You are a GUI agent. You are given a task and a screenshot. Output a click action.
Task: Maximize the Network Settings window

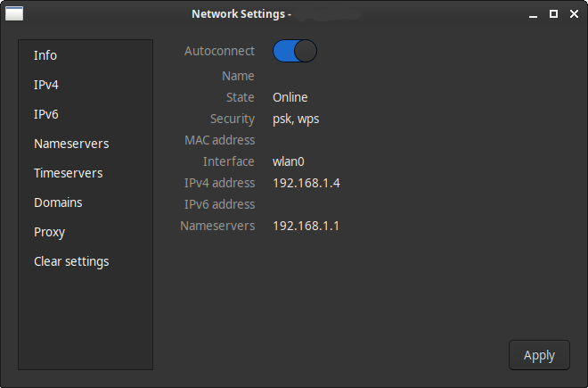tap(553, 14)
